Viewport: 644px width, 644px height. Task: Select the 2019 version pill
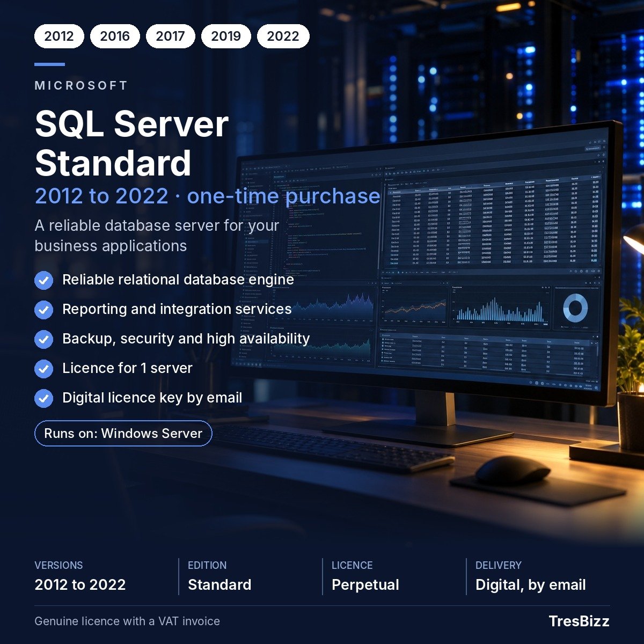tap(226, 36)
